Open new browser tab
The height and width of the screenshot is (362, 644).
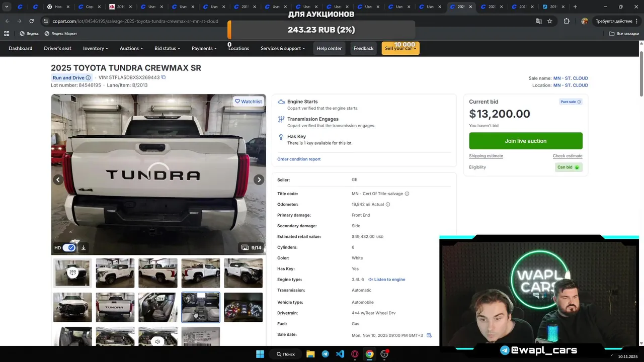575,7
